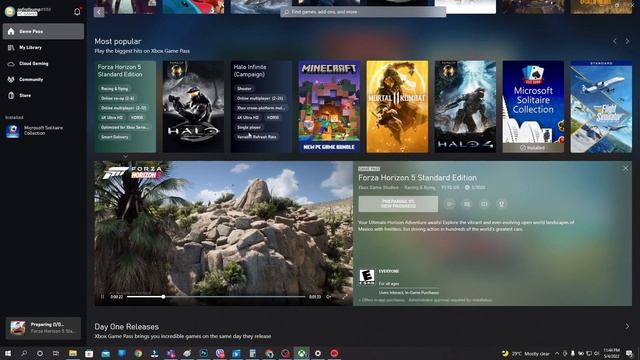Screen dimensions: 640x360
Task: Open the Windows Start menu
Action: click(x=8, y=353)
